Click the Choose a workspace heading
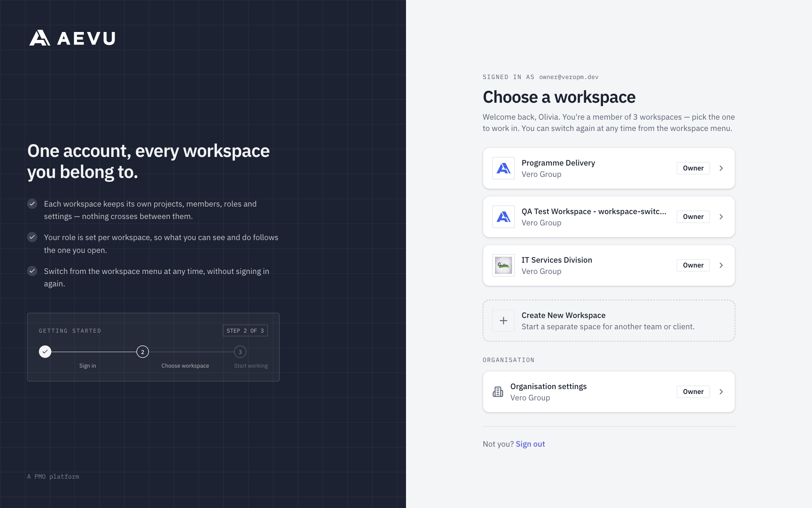This screenshot has width=812, height=508. click(559, 97)
